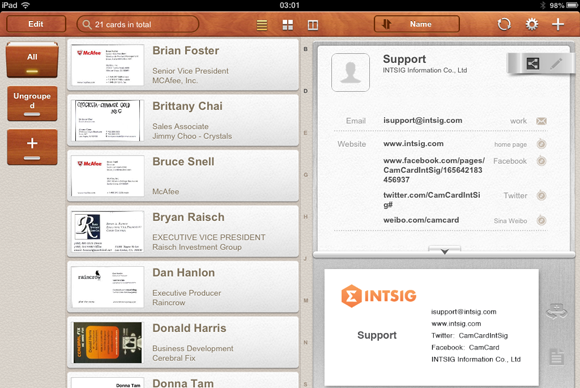This screenshot has width=580, height=388.
Task: Open Brittany Chai card
Action: tap(183, 120)
